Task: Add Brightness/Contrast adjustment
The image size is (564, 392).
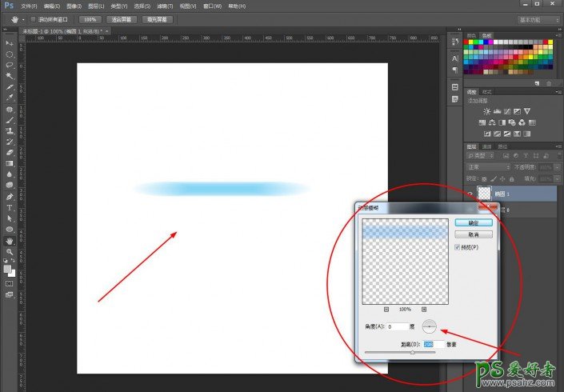Action: tap(486, 111)
